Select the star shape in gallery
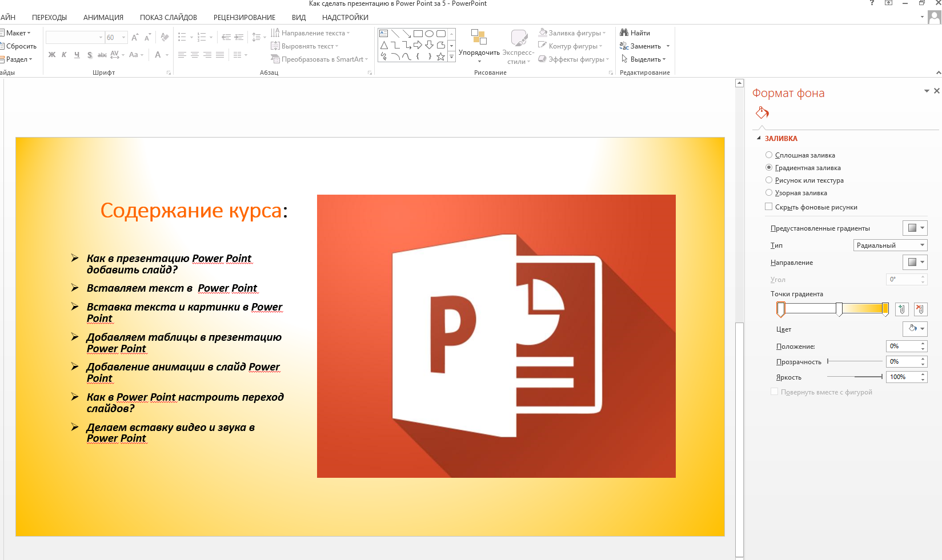942x560 pixels. coord(441,57)
